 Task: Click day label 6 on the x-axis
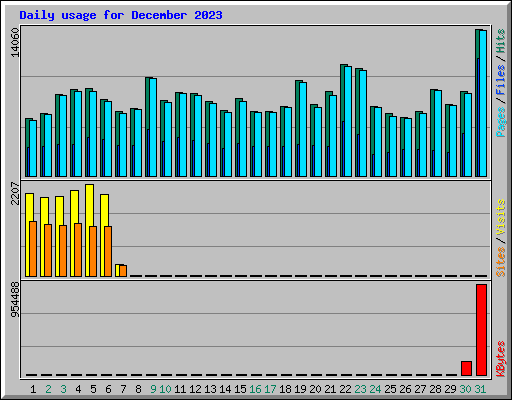click(108, 389)
